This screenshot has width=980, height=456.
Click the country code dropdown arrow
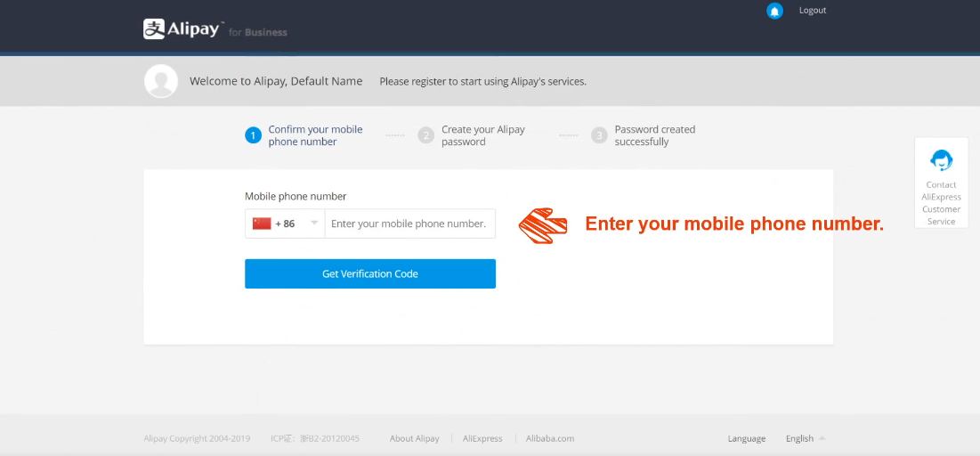coord(314,224)
